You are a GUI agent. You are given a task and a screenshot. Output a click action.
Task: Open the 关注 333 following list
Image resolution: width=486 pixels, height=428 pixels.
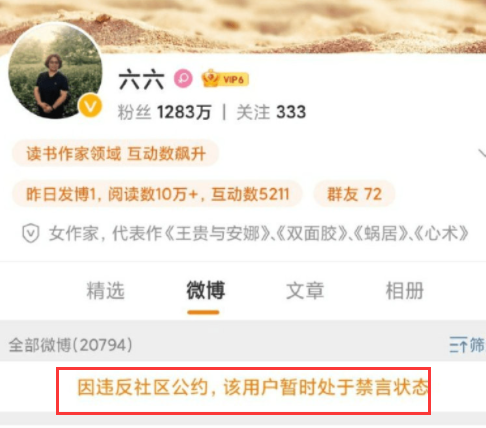coord(271,112)
